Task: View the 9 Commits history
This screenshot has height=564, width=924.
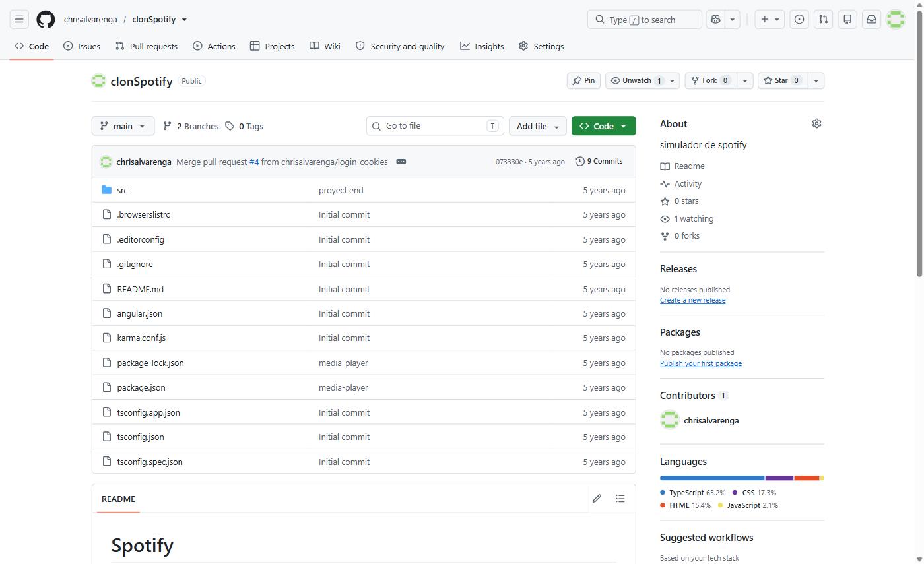Action: (599, 161)
